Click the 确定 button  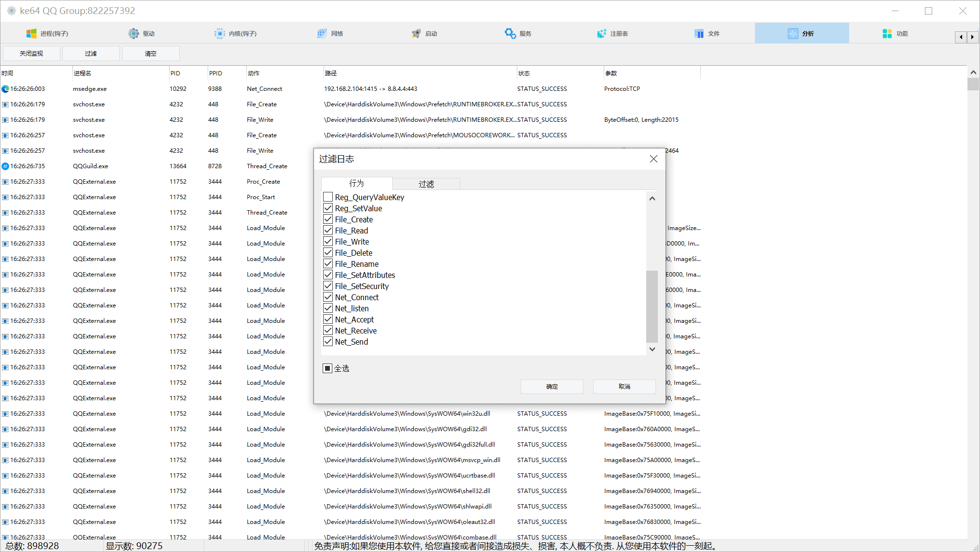point(552,387)
